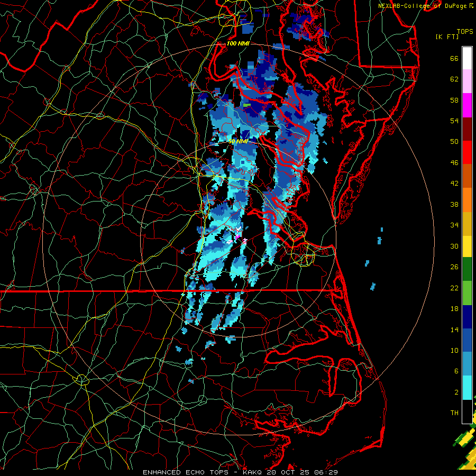Click the mustard gold legend swatch
The image size is (476, 476).
(x=467, y=224)
